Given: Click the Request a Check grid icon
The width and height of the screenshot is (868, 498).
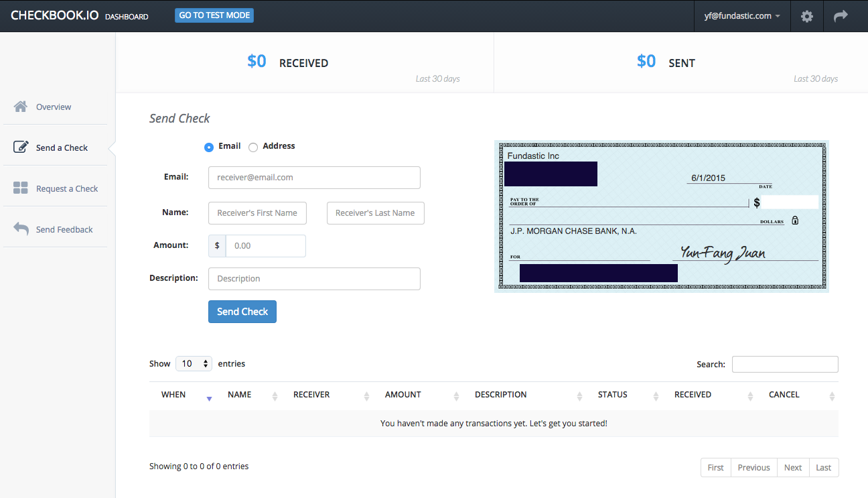Looking at the screenshot, I should 21,188.
